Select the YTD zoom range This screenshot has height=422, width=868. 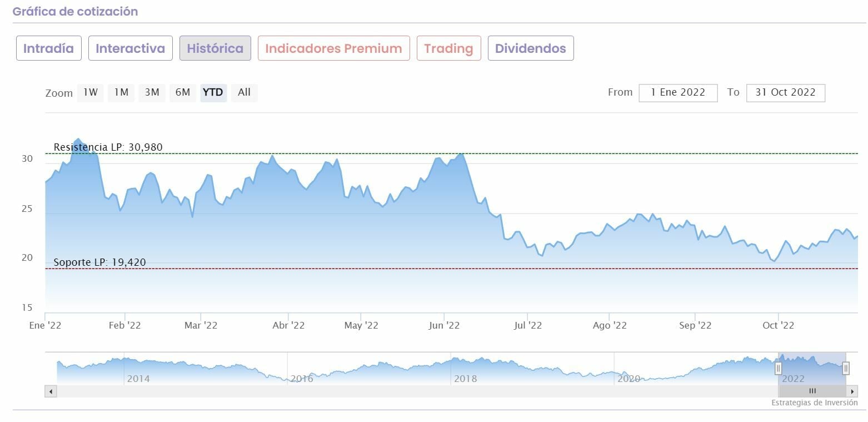(x=213, y=92)
